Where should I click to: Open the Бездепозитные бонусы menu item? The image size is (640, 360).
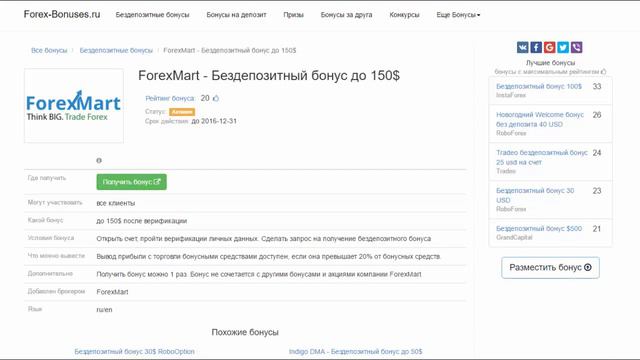point(152,15)
